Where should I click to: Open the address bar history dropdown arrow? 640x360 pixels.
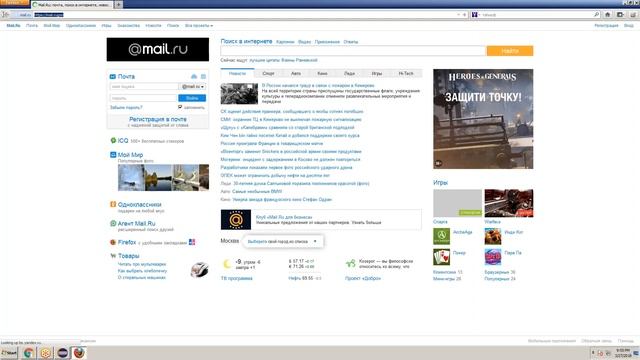point(458,15)
